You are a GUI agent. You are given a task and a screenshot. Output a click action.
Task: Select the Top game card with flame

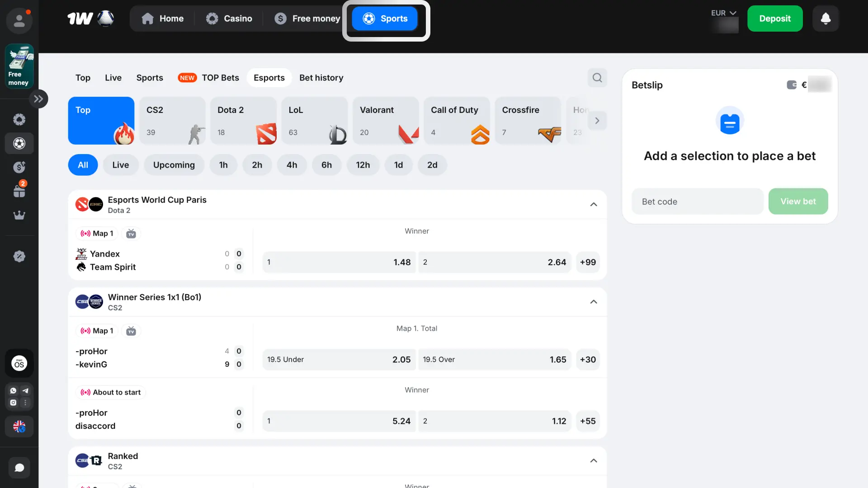tap(101, 121)
